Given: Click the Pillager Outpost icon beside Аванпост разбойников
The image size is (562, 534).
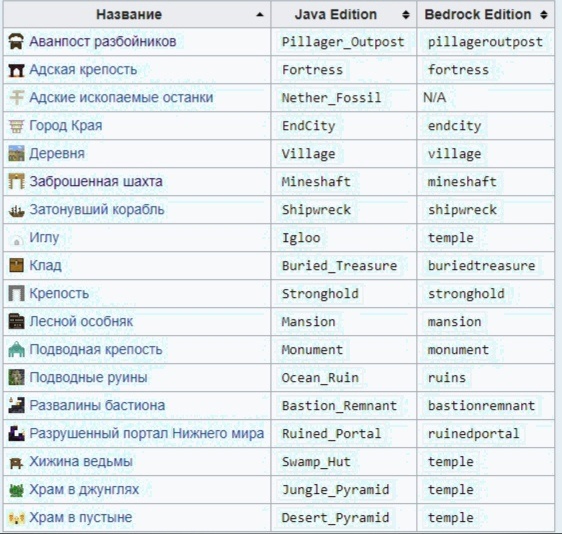Looking at the screenshot, I should coord(16,42).
